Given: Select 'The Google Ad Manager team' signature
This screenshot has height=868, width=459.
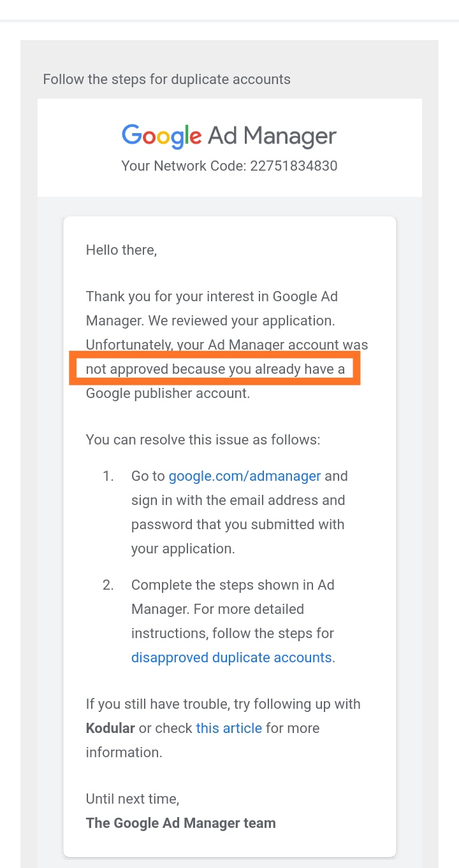Looking at the screenshot, I should pos(181,823).
